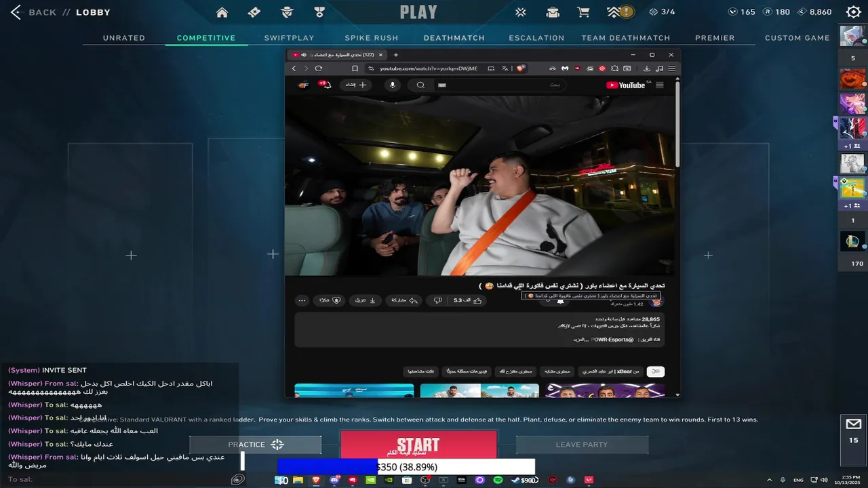Select the Unrated mode tab

[124, 38]
